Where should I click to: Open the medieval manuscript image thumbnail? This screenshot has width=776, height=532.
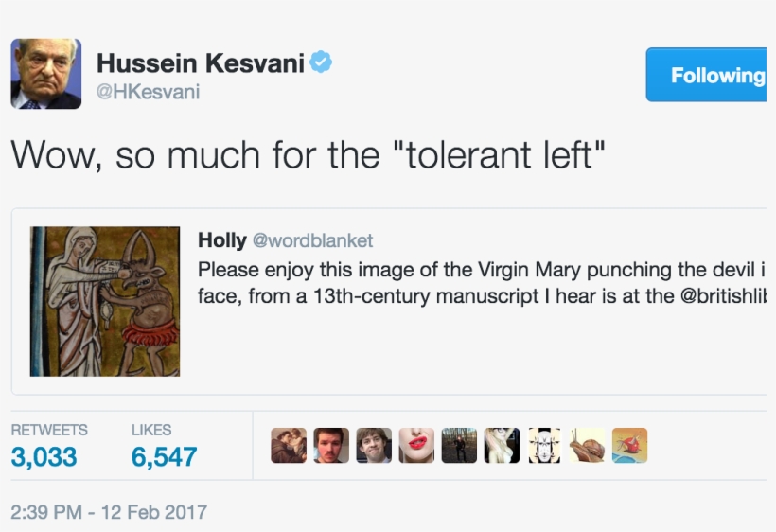coord(105,301)
